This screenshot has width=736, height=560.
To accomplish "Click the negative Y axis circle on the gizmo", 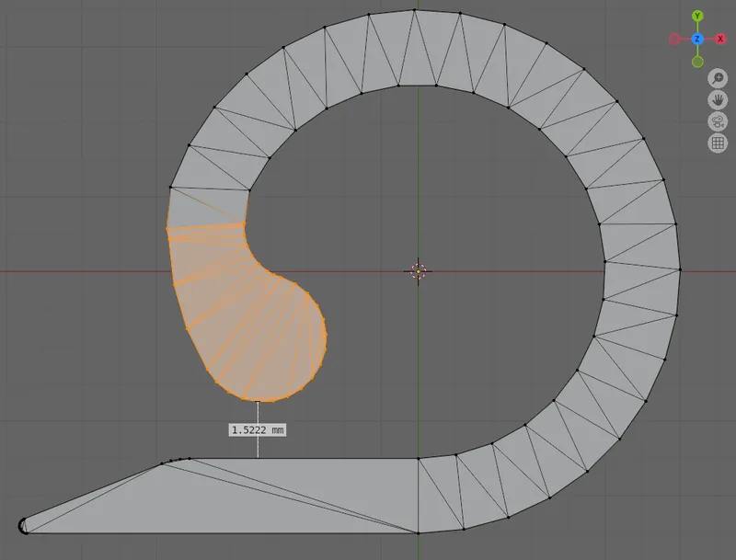I will pos(697,62).
